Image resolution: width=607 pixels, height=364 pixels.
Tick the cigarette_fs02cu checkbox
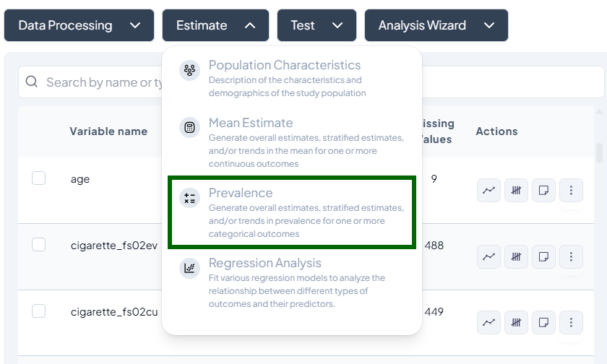pos(39,311)
